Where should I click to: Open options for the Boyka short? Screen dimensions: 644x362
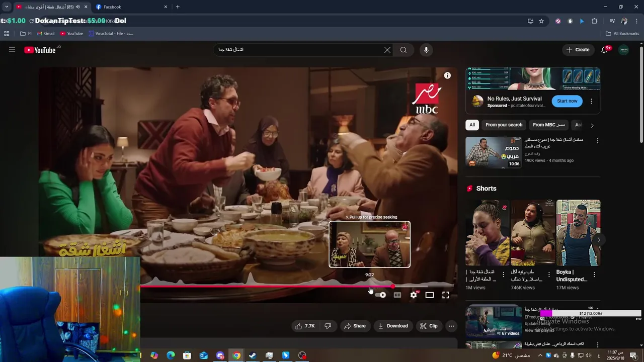(x=594, y=275)
